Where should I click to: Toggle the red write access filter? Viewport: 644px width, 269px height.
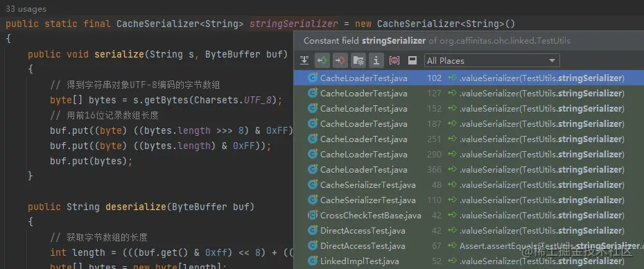coord(340,61)
